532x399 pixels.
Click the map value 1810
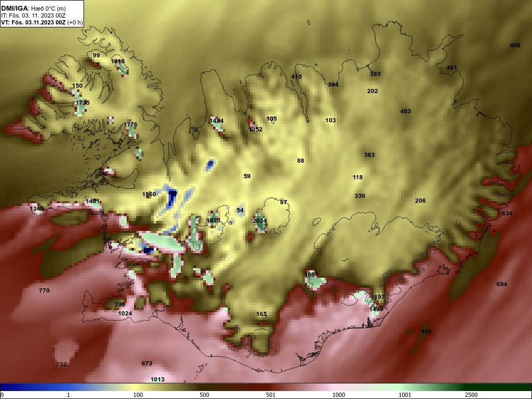[118, 61]
